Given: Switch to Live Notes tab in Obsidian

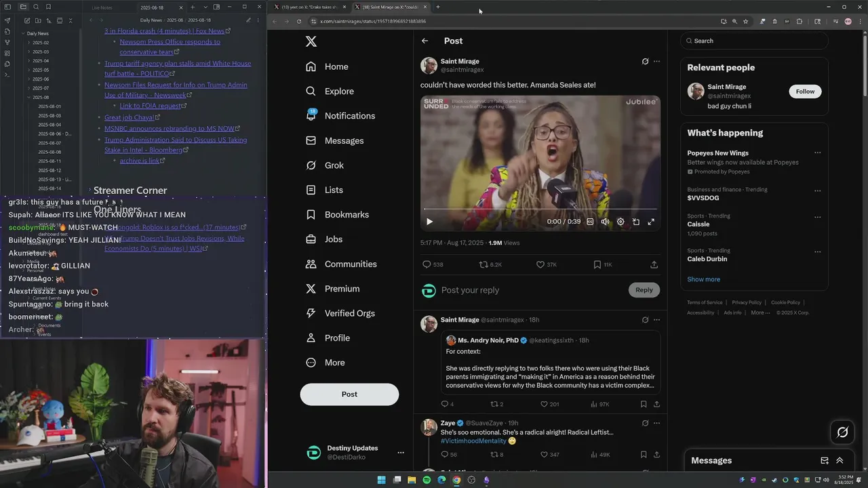Looking at the screenshot, I should coord(102,7).
